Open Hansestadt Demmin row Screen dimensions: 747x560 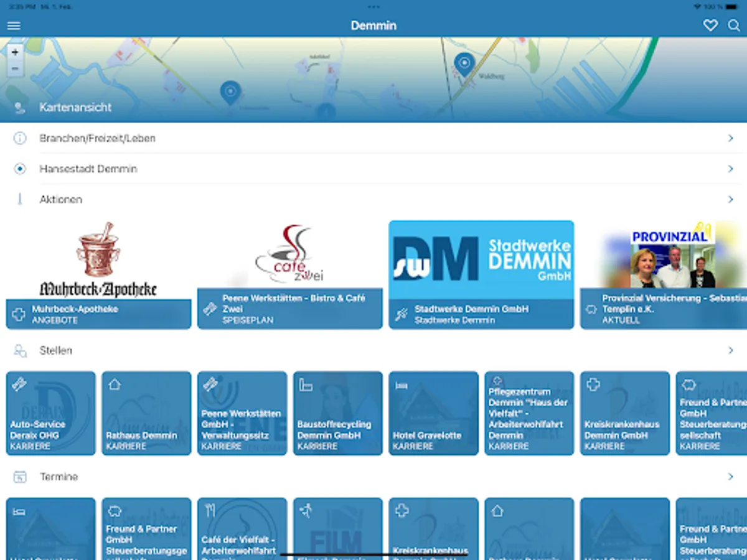[374, 169]
